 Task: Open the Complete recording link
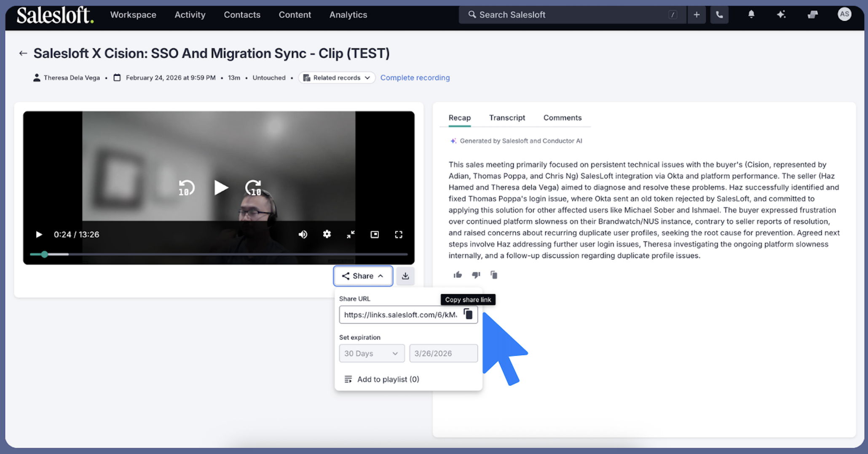pos(415,77)
